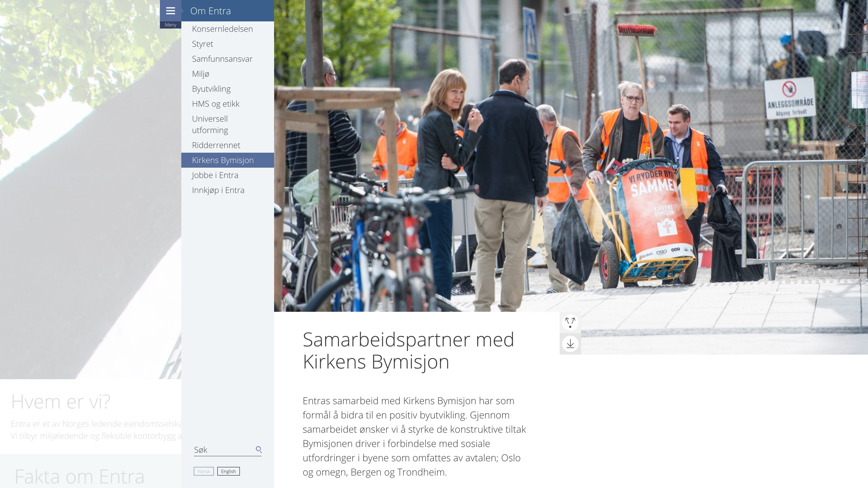
Task: Click the paragraph starting with Entras samarbeid
Action: click(x=414, y=436)
